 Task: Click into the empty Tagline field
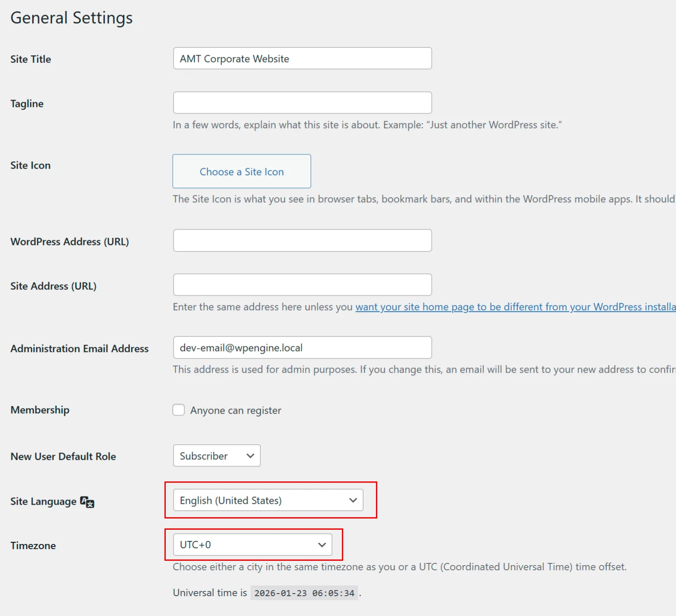tap(302, 103)
